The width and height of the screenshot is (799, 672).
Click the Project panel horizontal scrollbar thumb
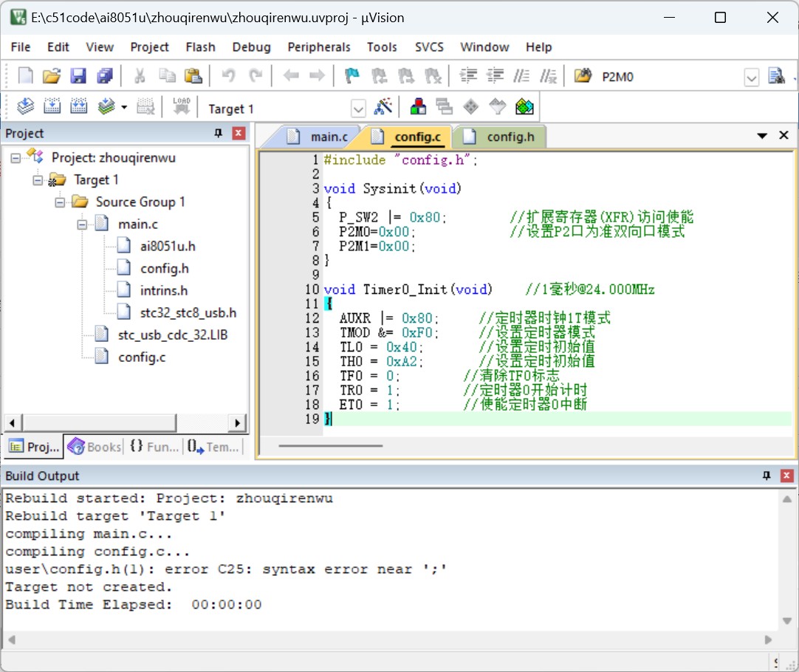pos(99,423)
